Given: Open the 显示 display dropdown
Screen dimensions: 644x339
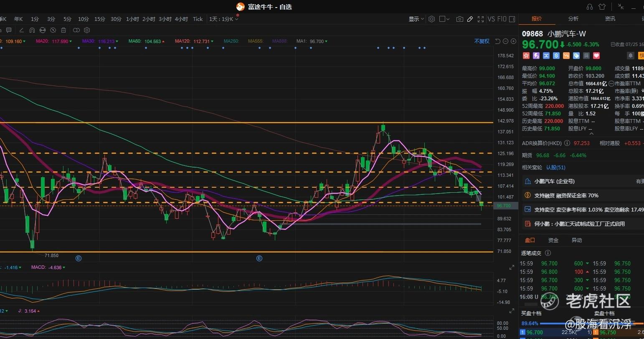Looking at the screenshot, I should [x=416, y=19].
